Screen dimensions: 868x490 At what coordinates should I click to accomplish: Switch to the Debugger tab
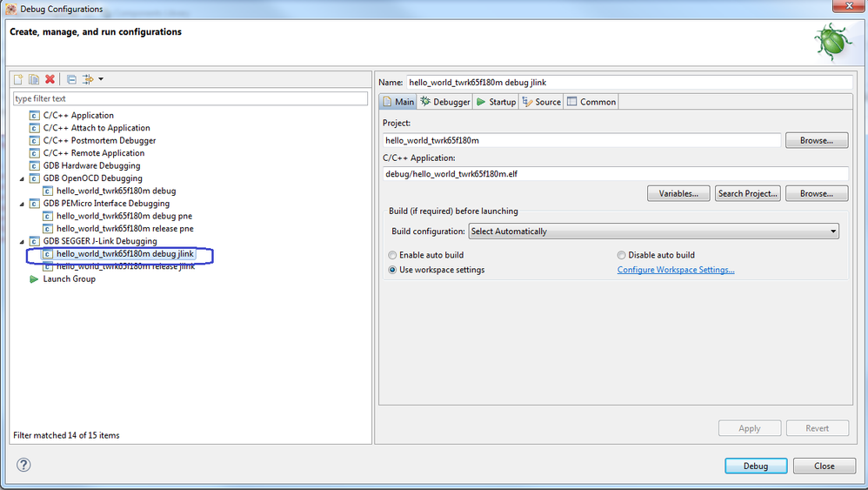445,102
